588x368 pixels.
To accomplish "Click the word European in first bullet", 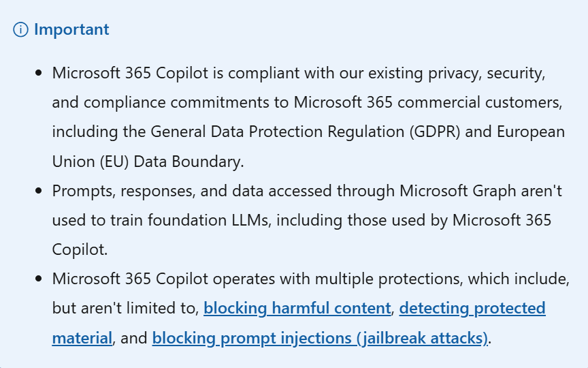I will coord(531,132).
